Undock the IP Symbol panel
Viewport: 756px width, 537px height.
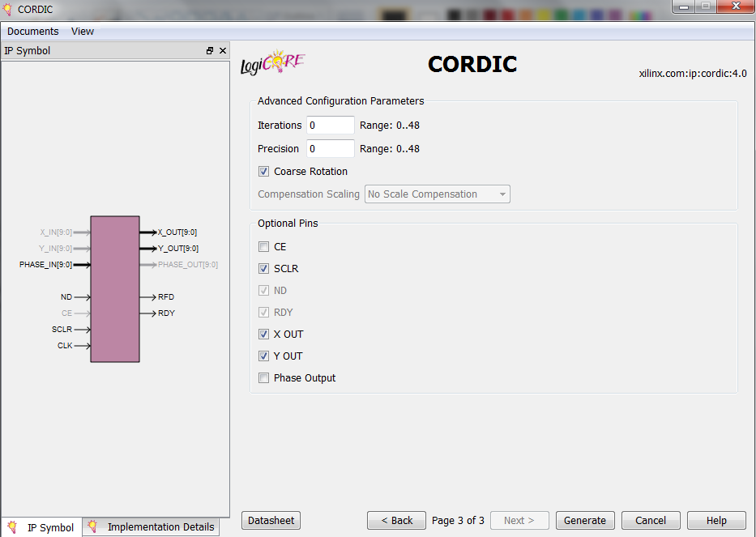(x=210, y=51)
